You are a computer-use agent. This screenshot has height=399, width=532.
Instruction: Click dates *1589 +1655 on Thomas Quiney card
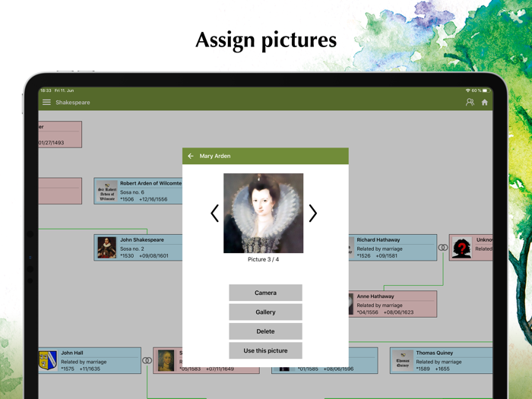[x=432, y=369]
